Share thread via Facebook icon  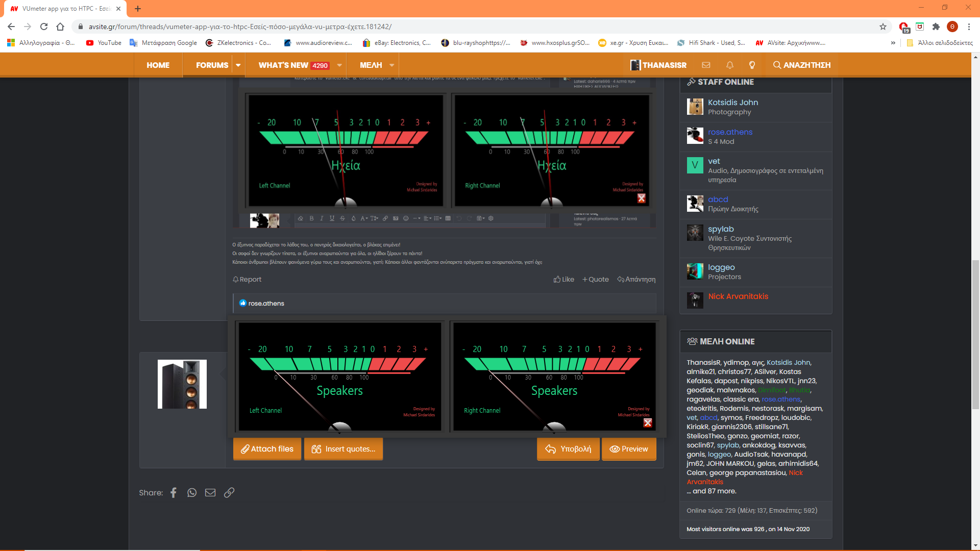tap(174, 492)
